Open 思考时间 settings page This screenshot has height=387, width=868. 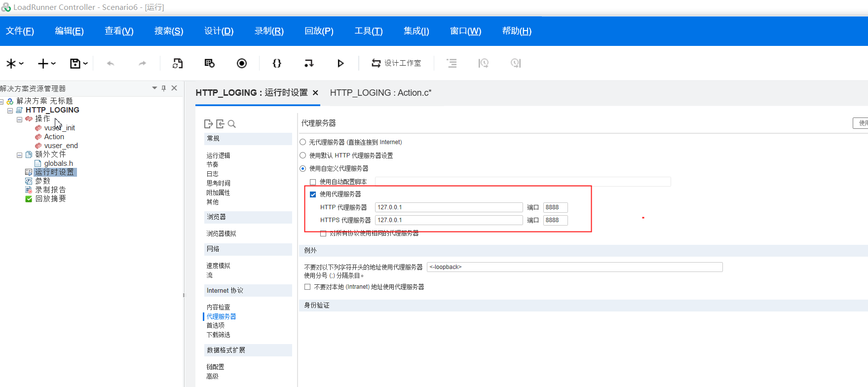218,183
